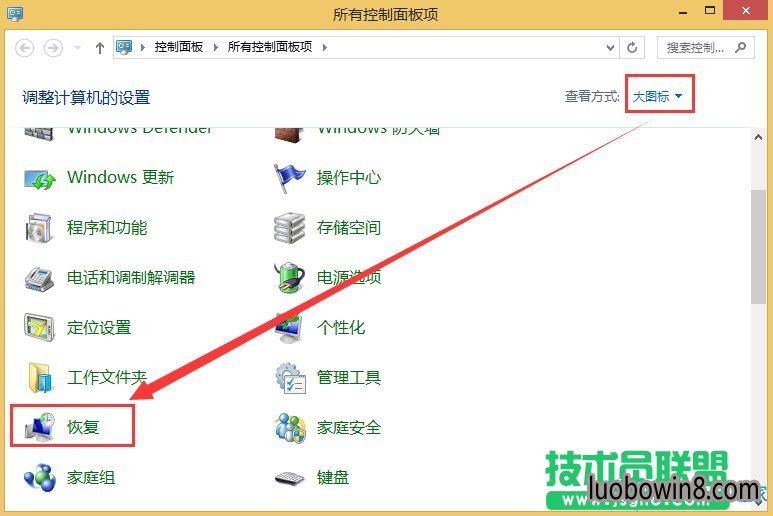The width and height of the screenshot is (773, 516).
Task: Open the 操作中心 link
Action: [x=349, y=177]
